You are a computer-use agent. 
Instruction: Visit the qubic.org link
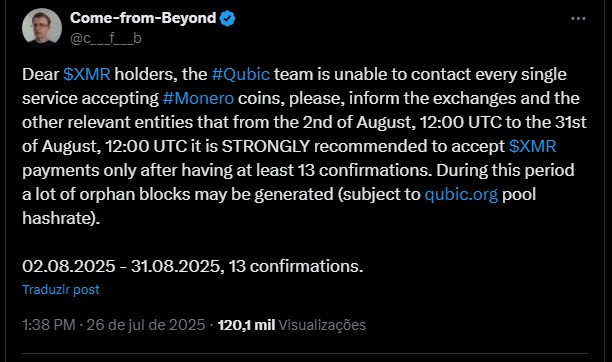pyautogui.click(x=461, y=194)
